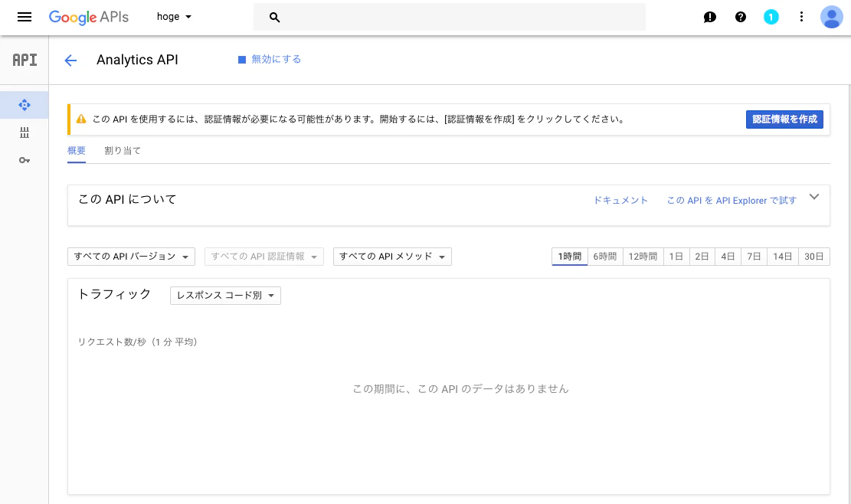Open the すべての API 認証情報 dropdown
Viewport: 851px width, 504px height.
tap(263, 257)
